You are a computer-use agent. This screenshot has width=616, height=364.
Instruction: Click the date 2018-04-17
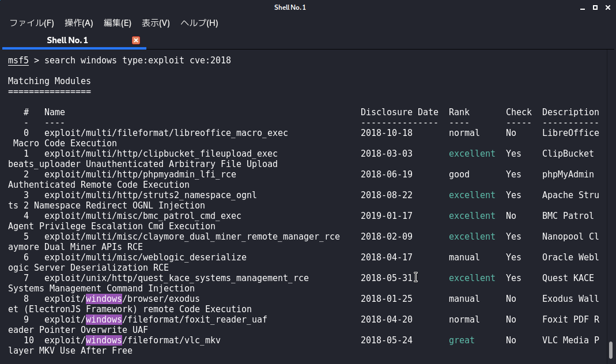click(387, 257)
